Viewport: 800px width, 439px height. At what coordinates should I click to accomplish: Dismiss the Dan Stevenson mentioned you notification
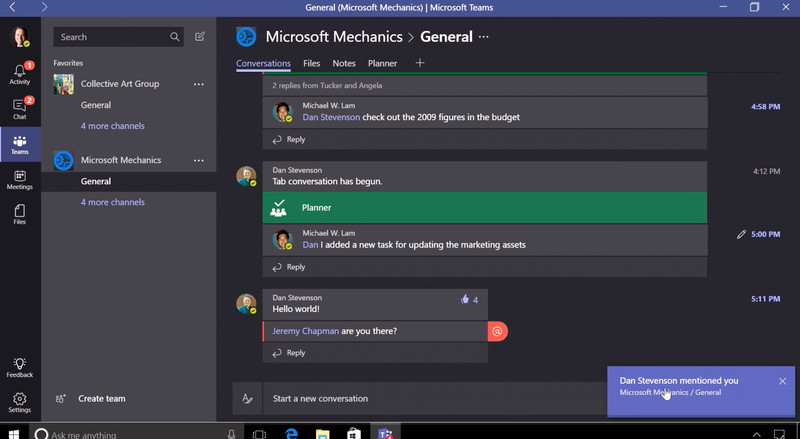click(782, 381)
